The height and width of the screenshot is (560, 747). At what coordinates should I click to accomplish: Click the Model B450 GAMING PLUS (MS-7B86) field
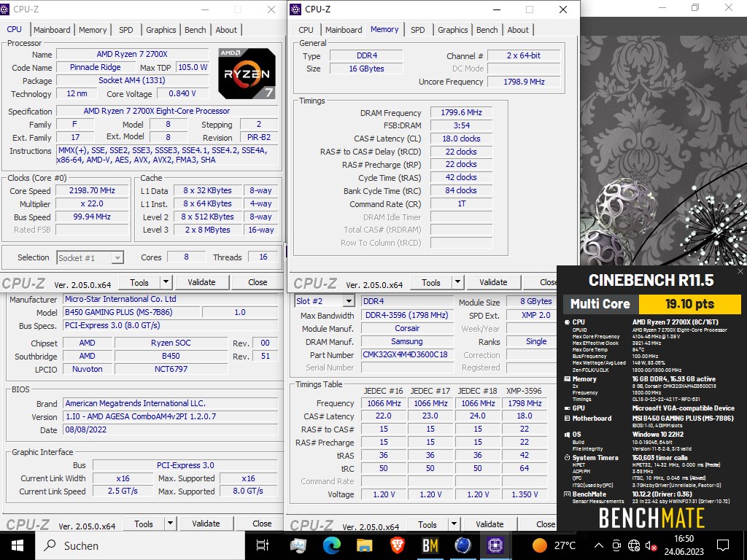[x=131, y=312]
